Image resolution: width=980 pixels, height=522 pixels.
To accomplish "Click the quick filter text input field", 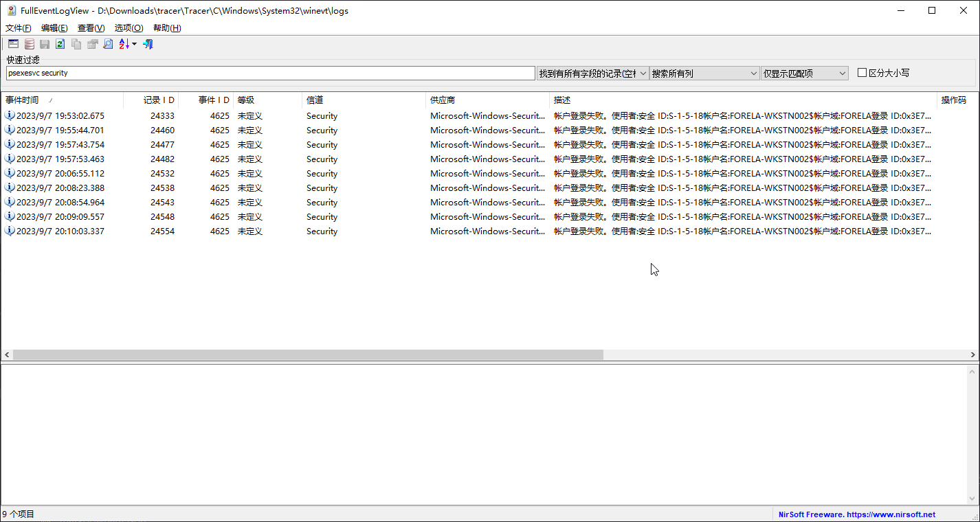I will tap(270, 73).
